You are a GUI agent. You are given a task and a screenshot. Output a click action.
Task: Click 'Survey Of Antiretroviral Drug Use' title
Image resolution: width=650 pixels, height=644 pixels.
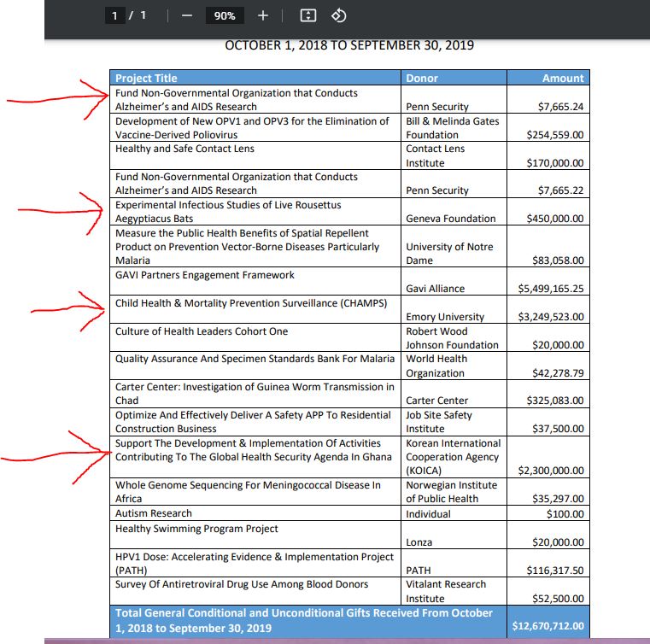(241, 584)
